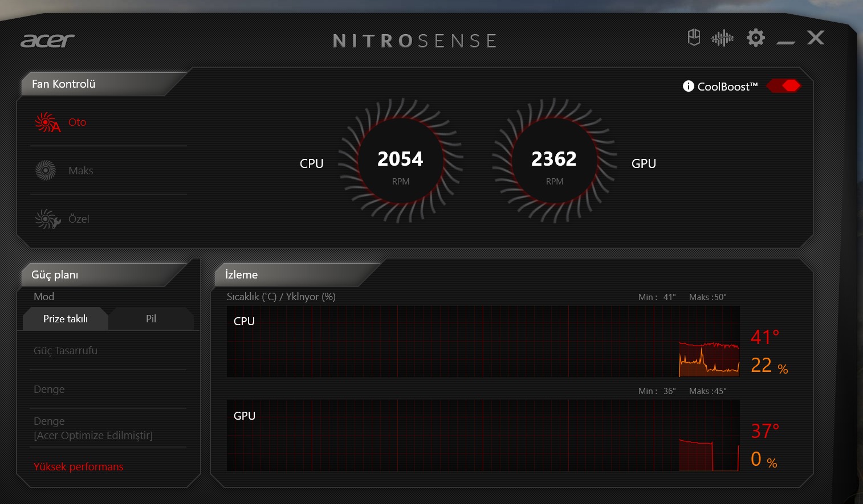
Task: Select Yüksek performans power plan
Action: coord(78,466)
